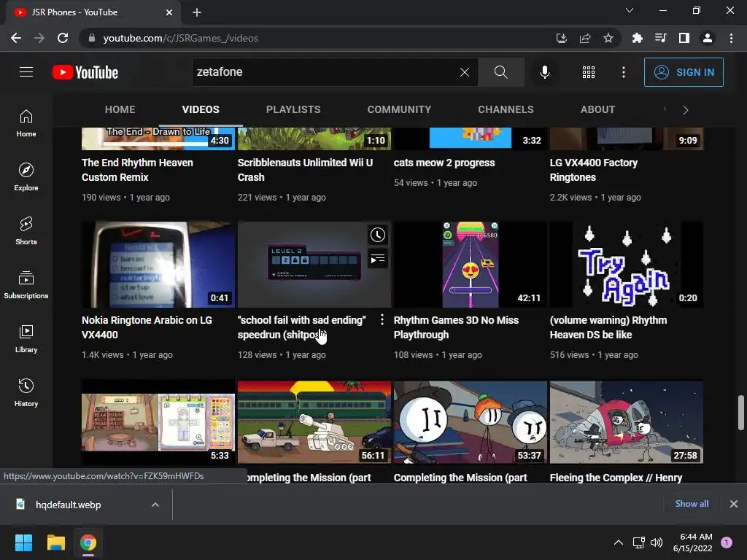Viewport: 747px width, 560px height.
Task: Select the VIDEOS tab
Action: (x=201, y=109)
